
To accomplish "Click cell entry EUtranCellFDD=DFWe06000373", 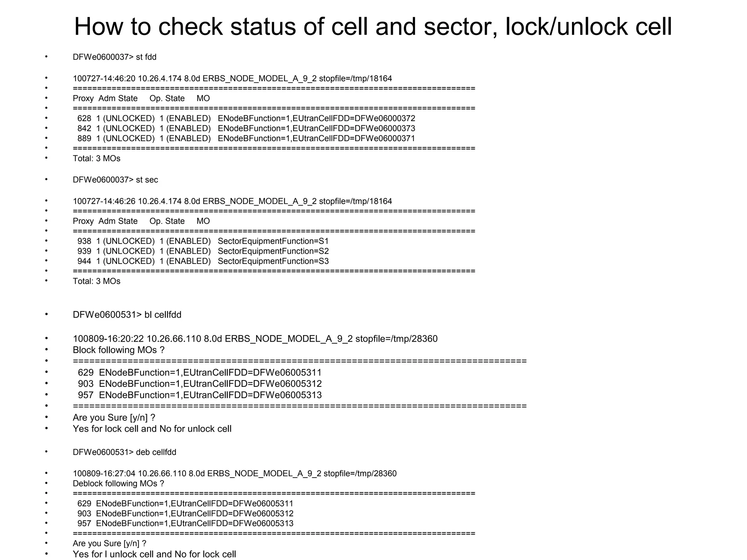I will [246, 128].
